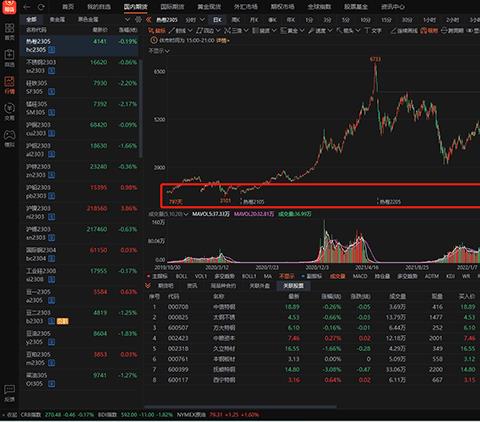This screenshot has width=480, height=422.
Task: Toggle sub indicator MACD
Action: pyautogui.click(x=360, y=276)
